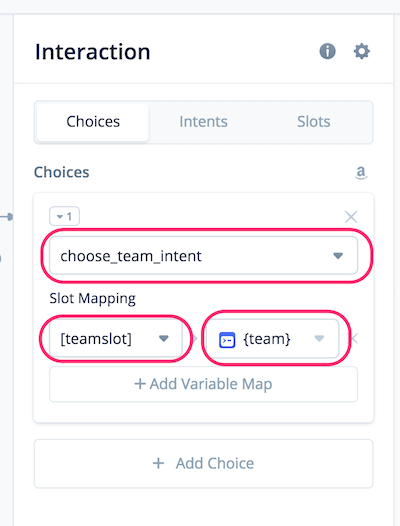Click the Add Choice button
The width and height of the screenshot is (400, 526).
click(x=203, y=464)
